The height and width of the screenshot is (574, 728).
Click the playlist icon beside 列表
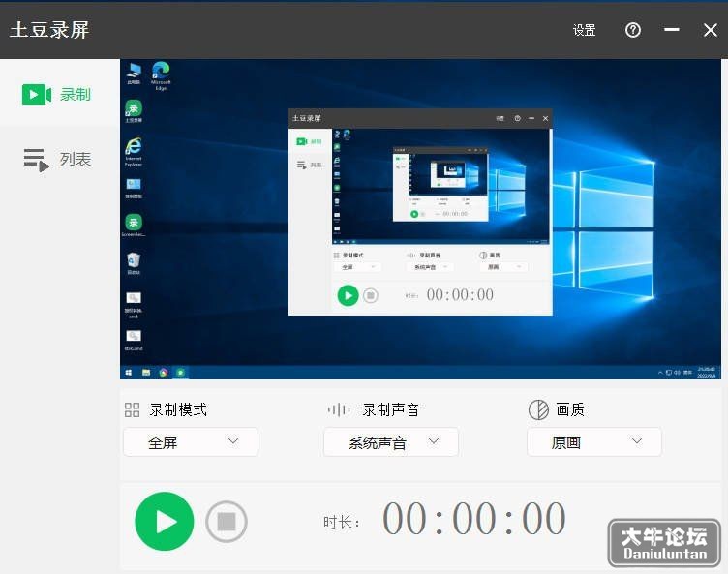[x=36, y=160]
